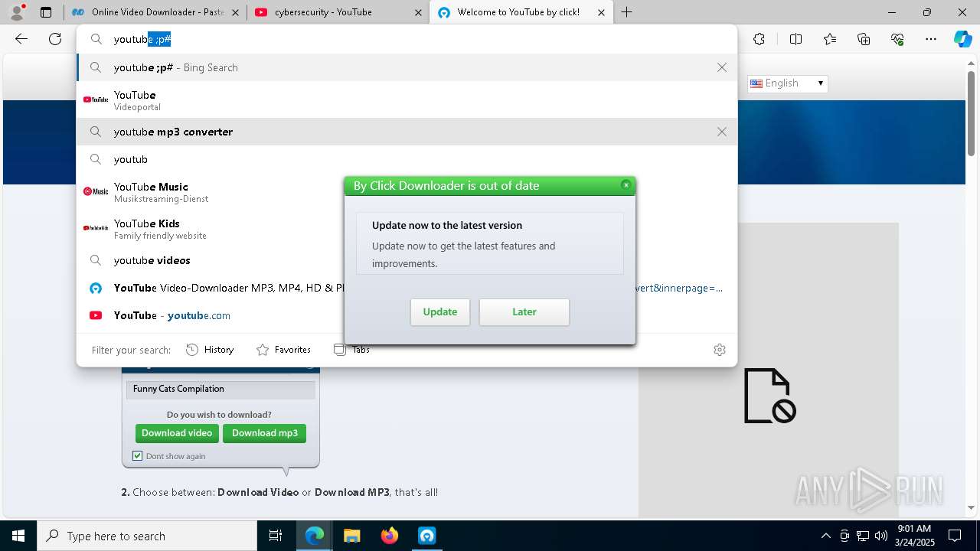The image size is (980, 551).
Task: Open the Windows Start menu
Action: click(x=18, y=536)
